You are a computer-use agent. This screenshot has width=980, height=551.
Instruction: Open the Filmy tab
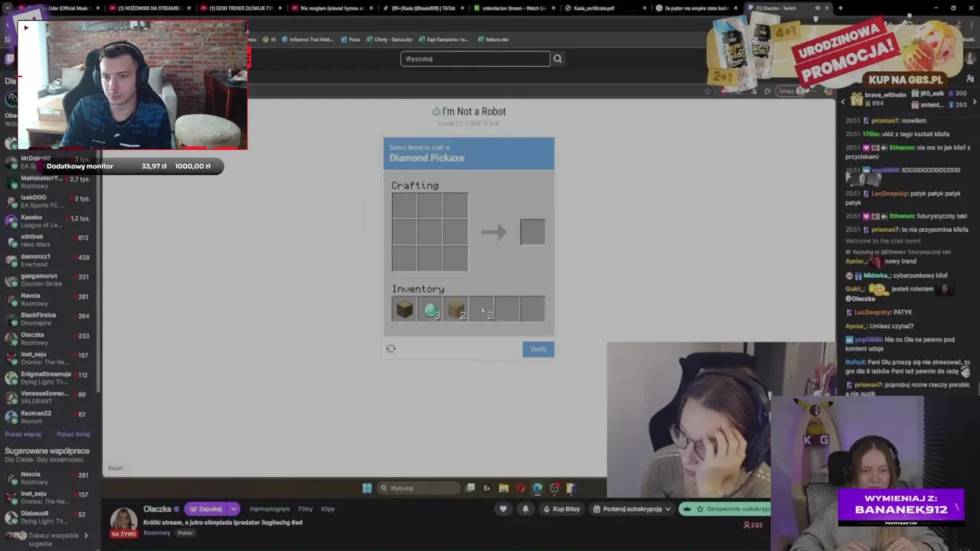[x=305, y=509]
